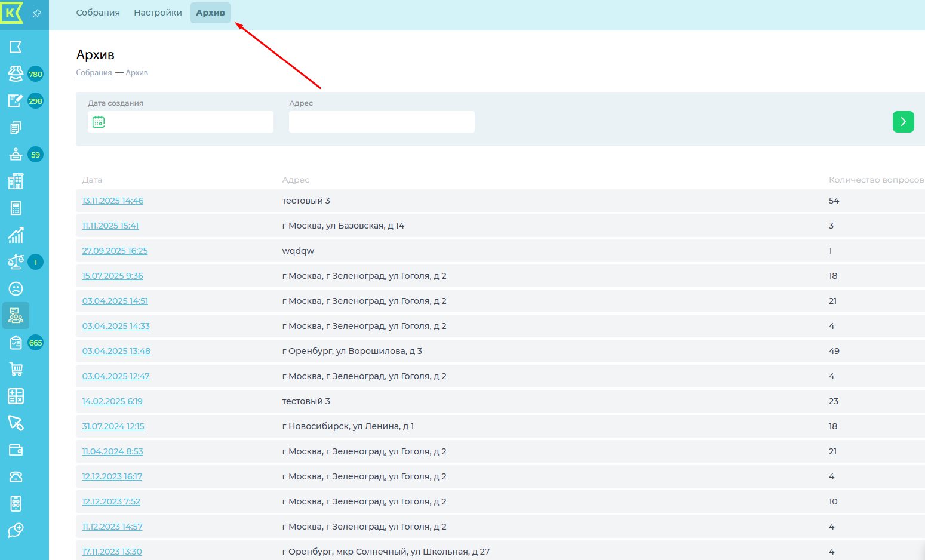The height and width of the screenshot is (560, 925).
Task: Open the calendar date picker icon
Action: coord(99,122)
